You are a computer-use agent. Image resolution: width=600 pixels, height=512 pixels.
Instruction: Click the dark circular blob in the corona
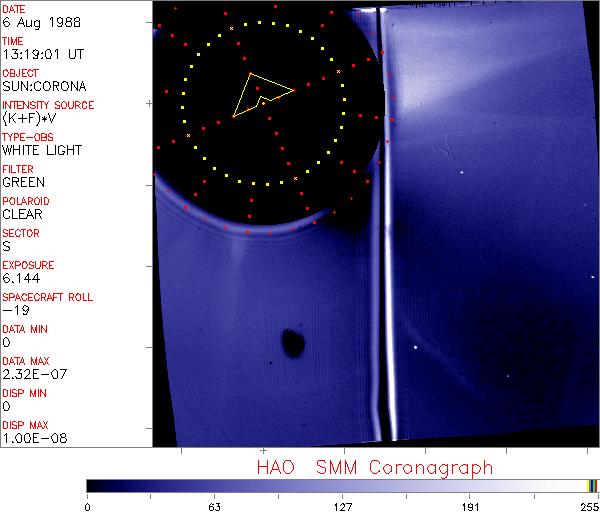click(x=293, y=342)
